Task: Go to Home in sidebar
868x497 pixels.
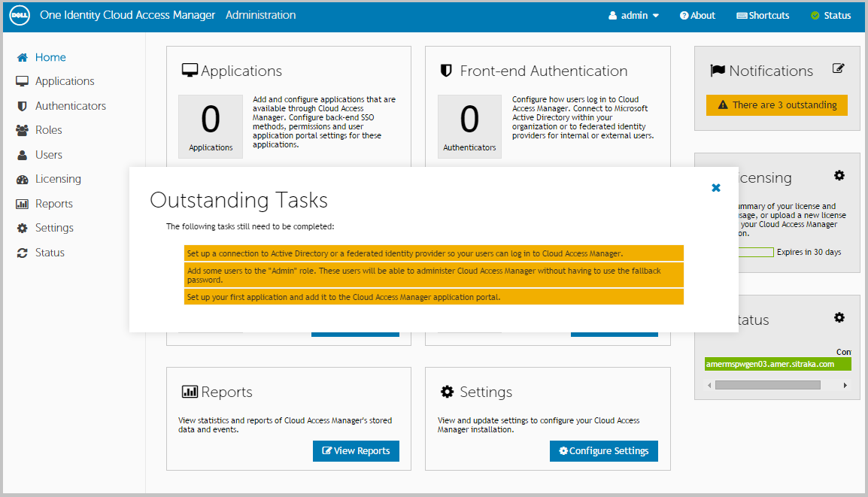Action: coord(50,57)
